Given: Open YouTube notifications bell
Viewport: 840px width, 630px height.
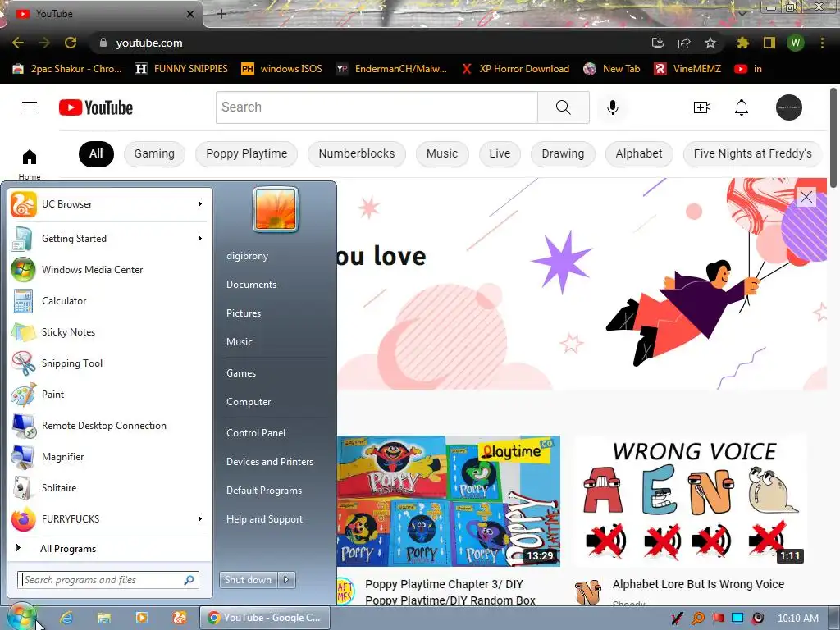Looking at the screenshot, I should pyautogui.click(x=742, y=107).
